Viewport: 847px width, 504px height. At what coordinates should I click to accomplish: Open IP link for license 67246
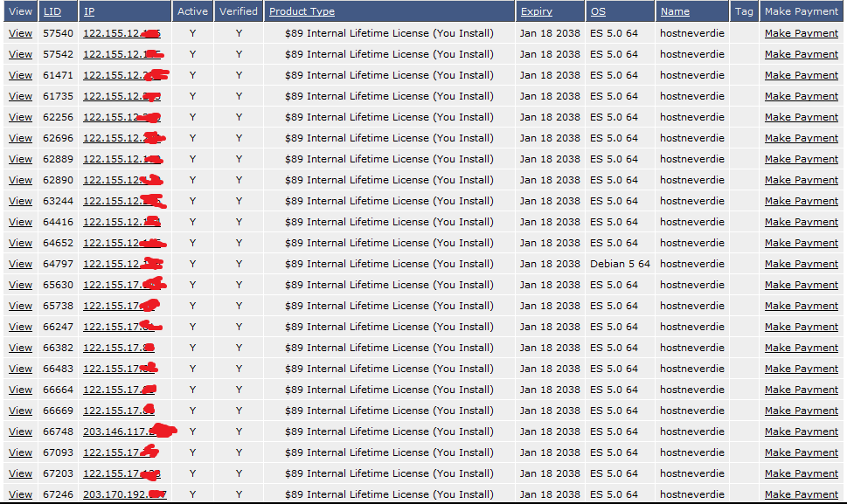tap(124, 494)
